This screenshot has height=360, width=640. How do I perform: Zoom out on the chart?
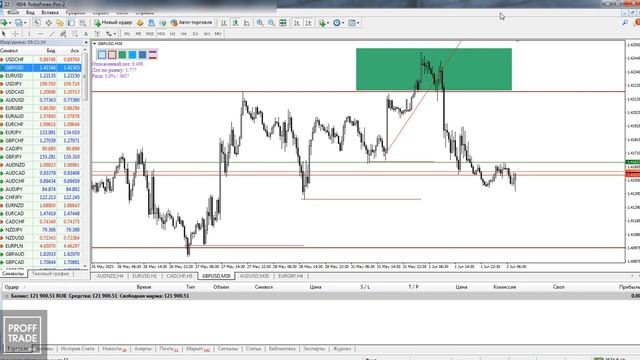click(x=271, y=23)
